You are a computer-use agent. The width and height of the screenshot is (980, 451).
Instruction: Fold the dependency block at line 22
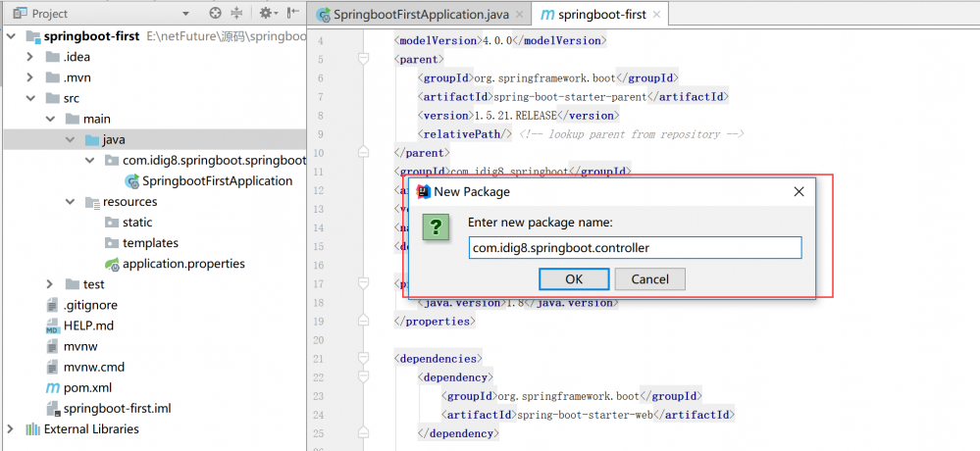pyautogui.click(x=363, y=377)
